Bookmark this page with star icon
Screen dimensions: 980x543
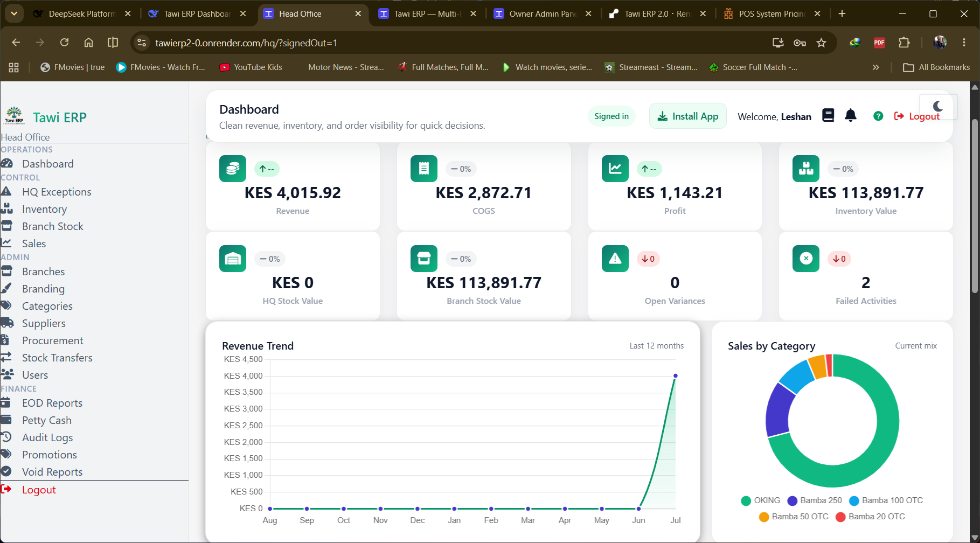coord(821,43)
